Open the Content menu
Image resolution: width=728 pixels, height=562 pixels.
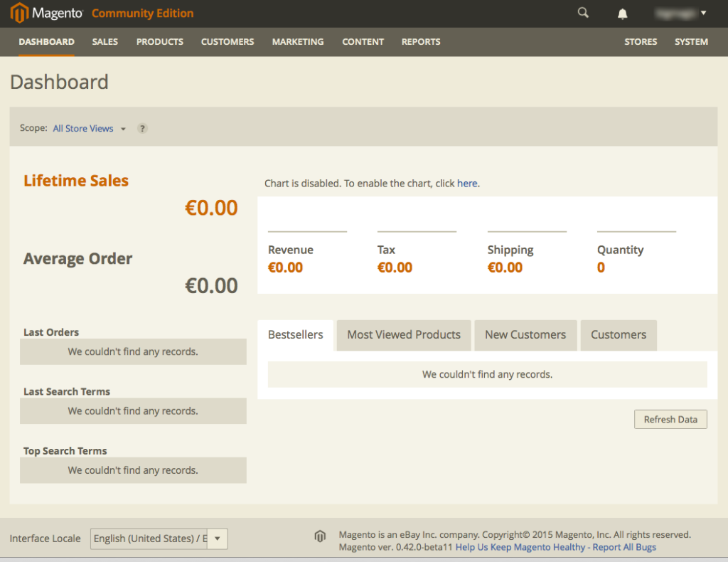[x=363, y=42]
